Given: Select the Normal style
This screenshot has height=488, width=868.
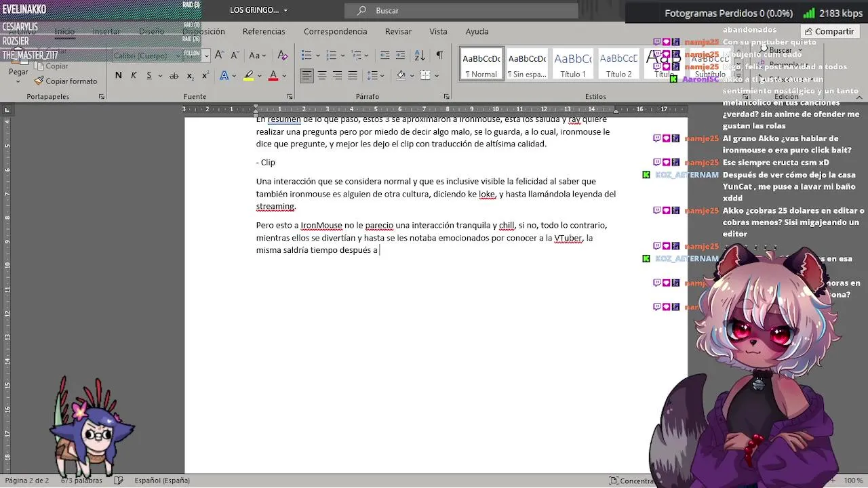Looking at the screenshot, I should tap(481, 64).
